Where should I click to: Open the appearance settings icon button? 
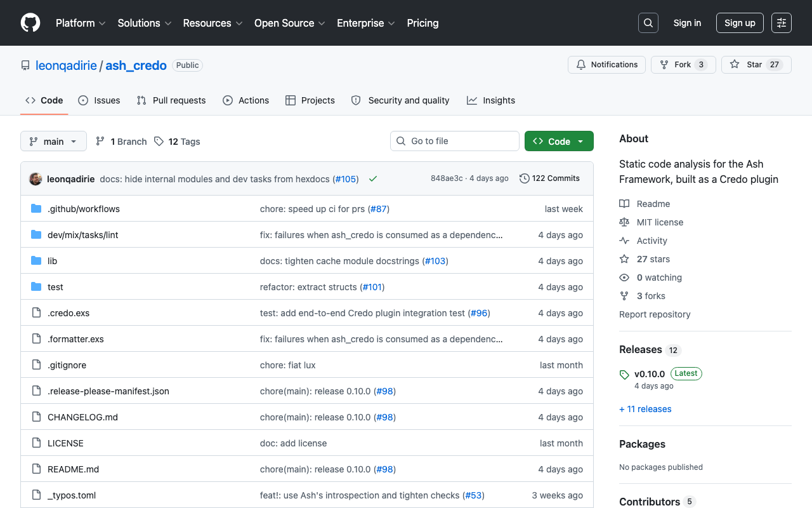782,23
